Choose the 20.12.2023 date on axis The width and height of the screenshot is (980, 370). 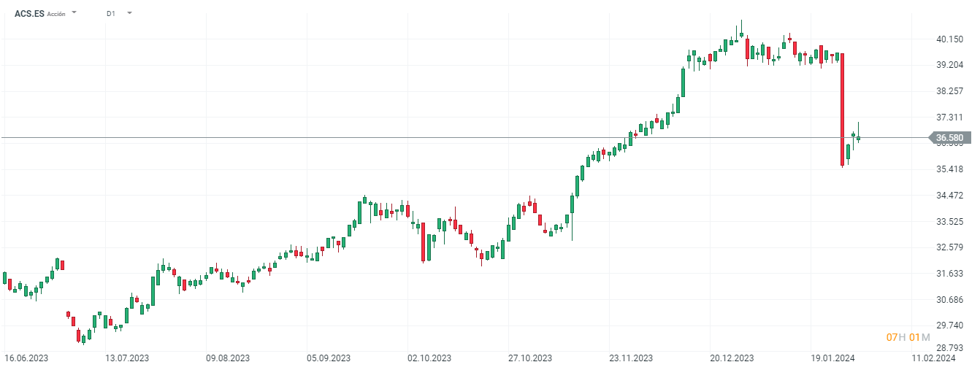[732, 358]
